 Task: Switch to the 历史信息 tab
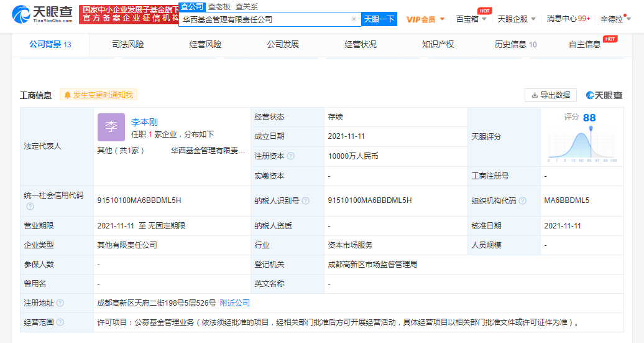click(515, 44)
